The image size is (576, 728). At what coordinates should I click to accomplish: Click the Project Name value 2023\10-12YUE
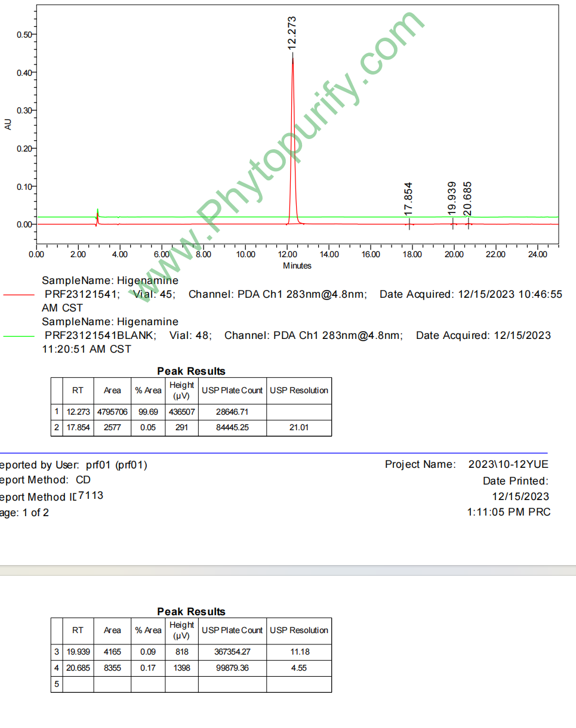coord(509,464)
